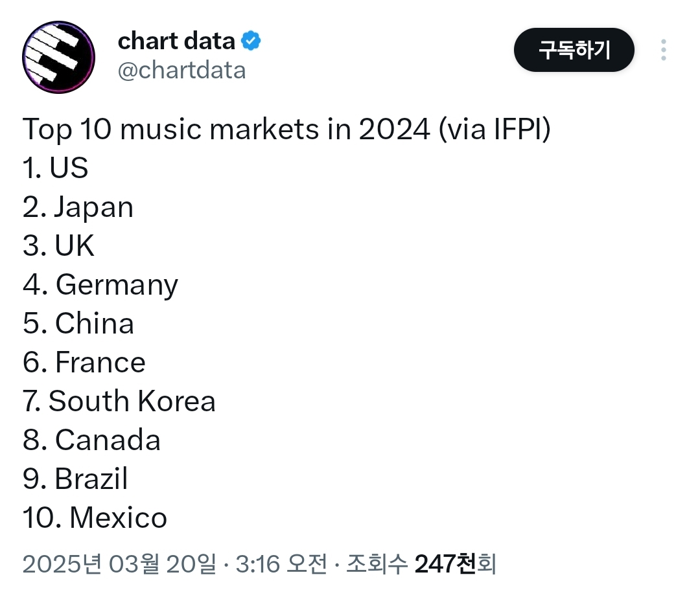Select the "5. China" line
700x590 pixels.
coord(78,324)
